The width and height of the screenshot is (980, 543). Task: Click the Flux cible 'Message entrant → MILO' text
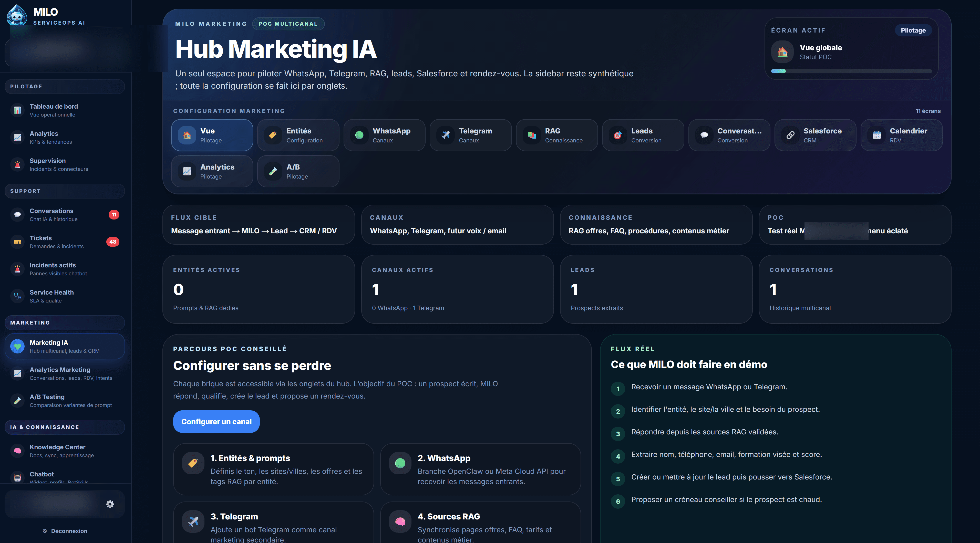[254, 231]
